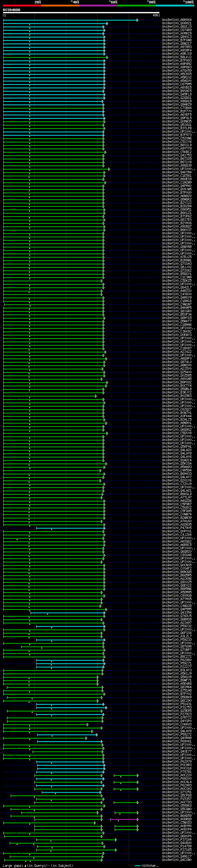Open hit UniRef100_Q06H21
Image resolution: width=197 pixels, height=868 pixels.
click(176, 23)
